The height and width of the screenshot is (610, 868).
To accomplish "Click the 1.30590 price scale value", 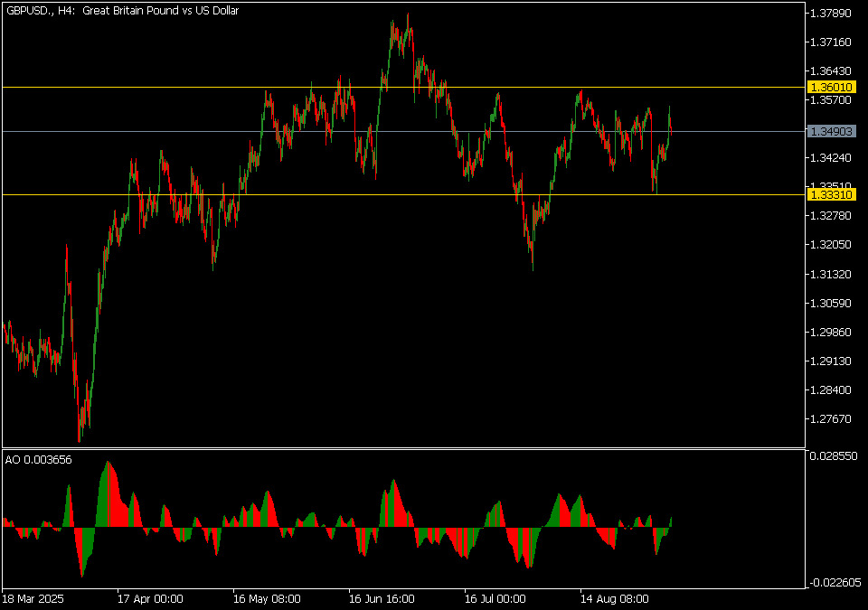I will point(831,304).
